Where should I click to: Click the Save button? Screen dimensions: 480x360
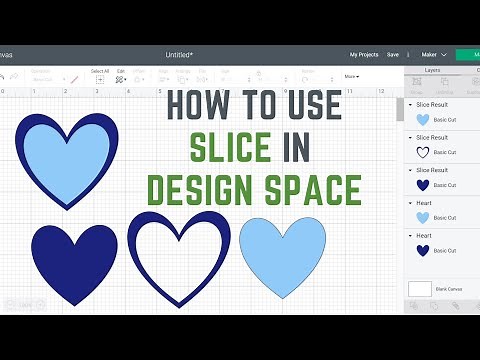tap(393, 55)
